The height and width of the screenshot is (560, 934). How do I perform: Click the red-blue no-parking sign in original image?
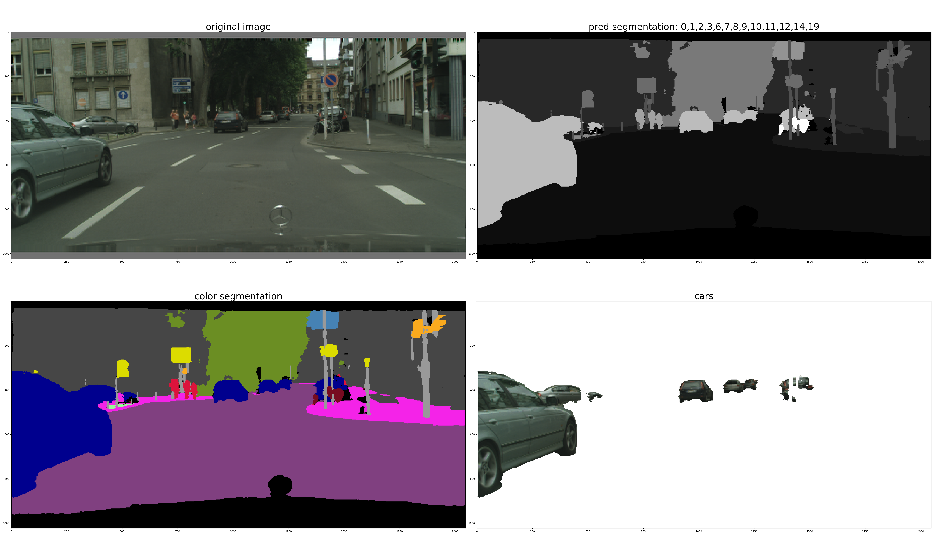[x=331, y=80]
